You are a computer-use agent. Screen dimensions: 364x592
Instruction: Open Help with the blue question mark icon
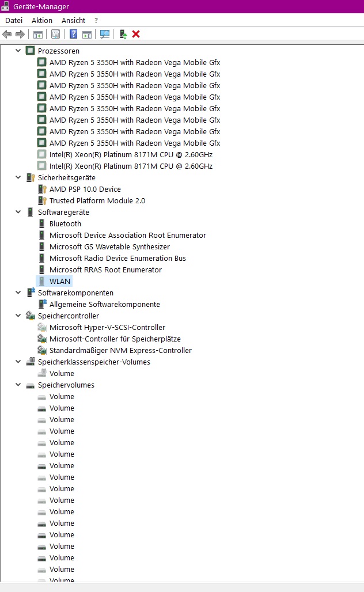73,35
